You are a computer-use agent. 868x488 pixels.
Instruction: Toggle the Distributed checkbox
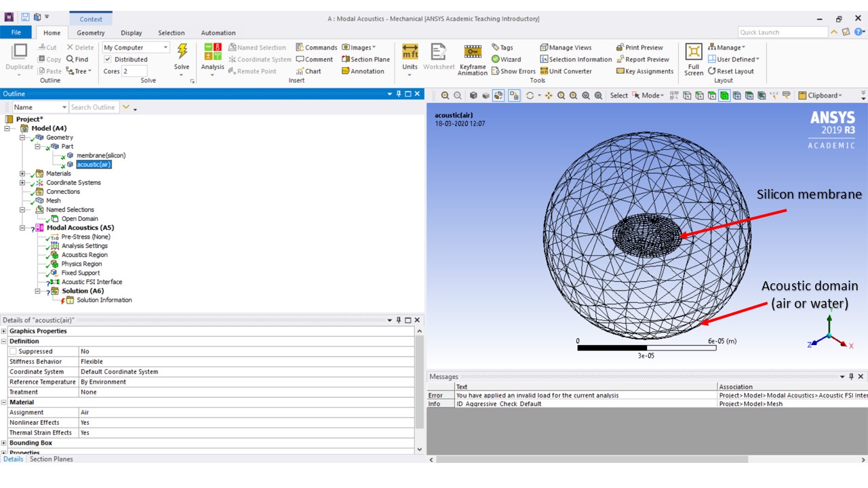pos(107,60)
